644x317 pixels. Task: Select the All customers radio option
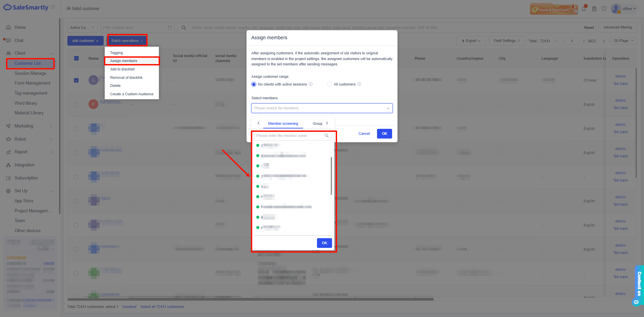click(330, 84)
